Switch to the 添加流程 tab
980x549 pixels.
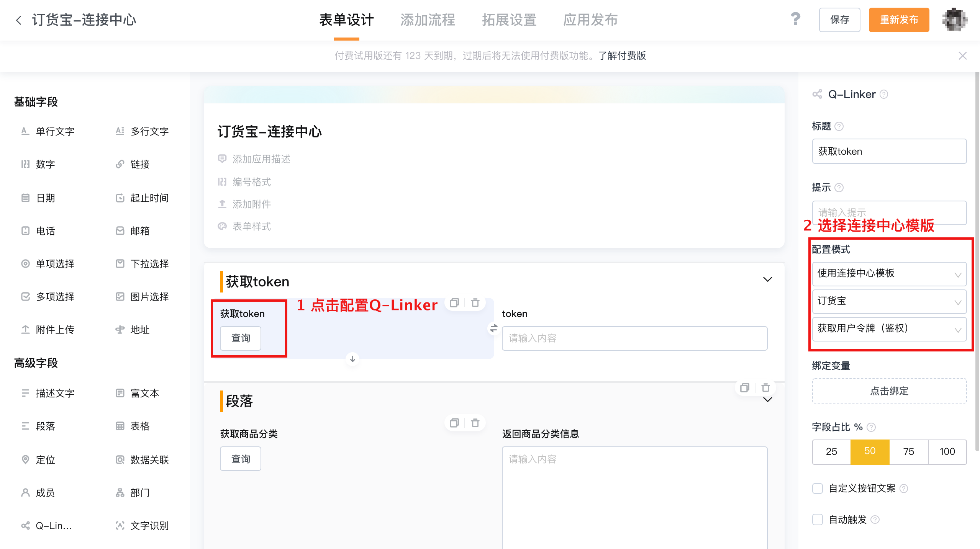pyautogui.click(x=428, y=20)
